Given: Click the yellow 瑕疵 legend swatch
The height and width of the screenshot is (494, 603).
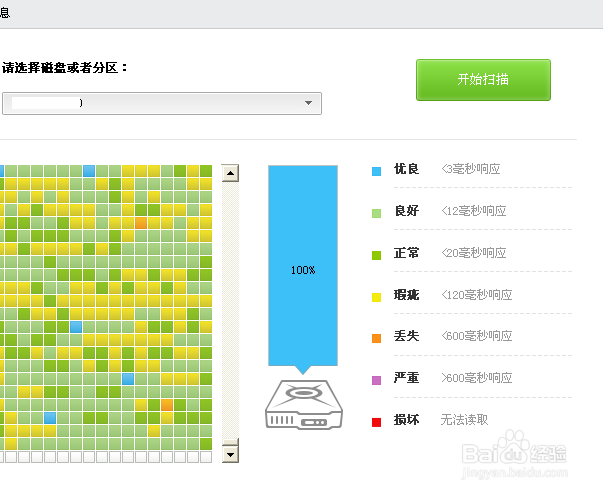Looking at the screenshot, I should tap(376, 297).
